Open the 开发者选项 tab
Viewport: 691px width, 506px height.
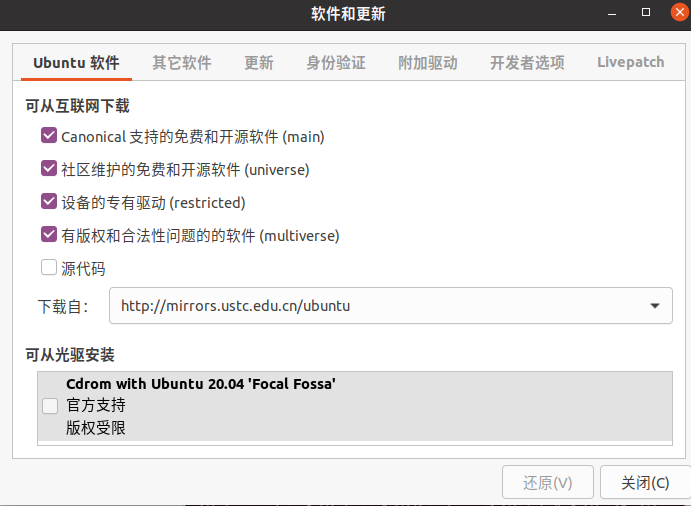click(x=527, y=63)
